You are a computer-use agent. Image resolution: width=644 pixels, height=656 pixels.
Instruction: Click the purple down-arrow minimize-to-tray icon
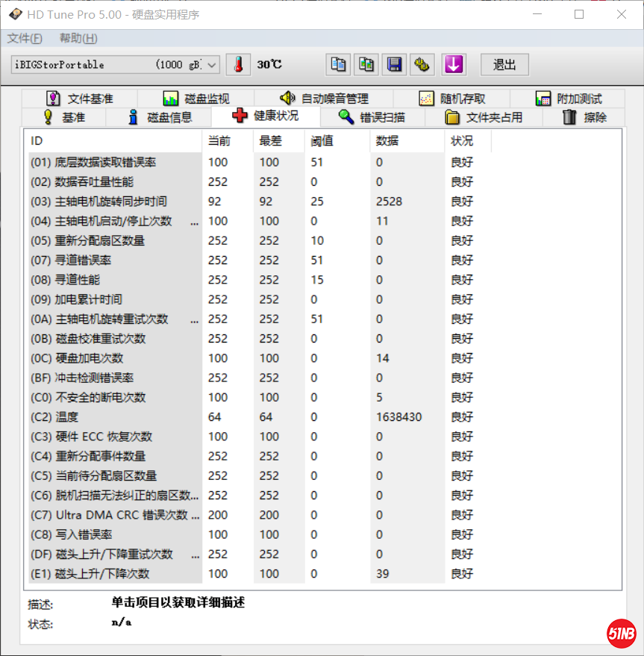[453, 65]
